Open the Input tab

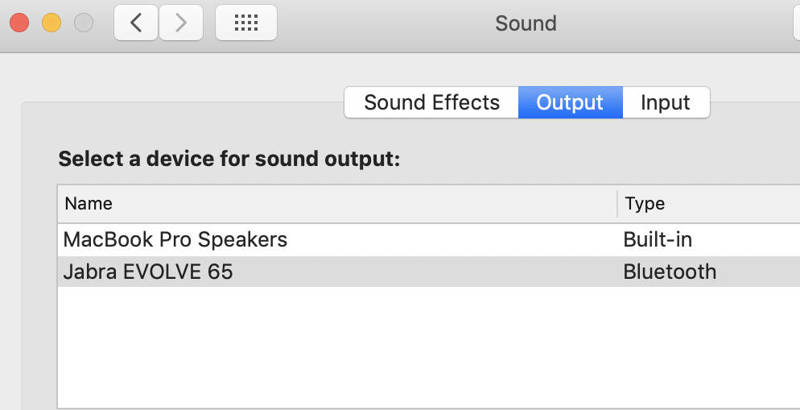click(x=666, y=102)
